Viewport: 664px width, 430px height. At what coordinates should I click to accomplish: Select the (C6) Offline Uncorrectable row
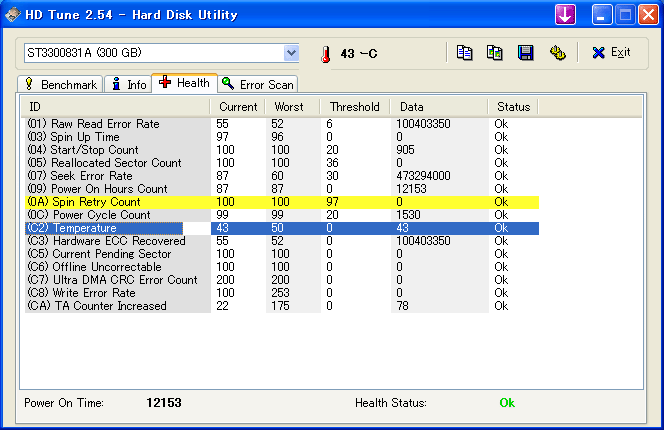(282, 267)
